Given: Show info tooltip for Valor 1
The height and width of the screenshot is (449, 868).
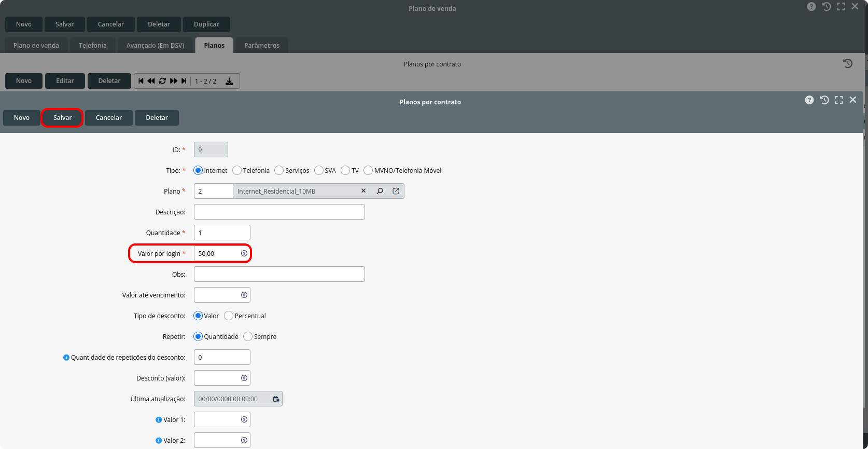Looking at the screenshot, I should [159, 420].
